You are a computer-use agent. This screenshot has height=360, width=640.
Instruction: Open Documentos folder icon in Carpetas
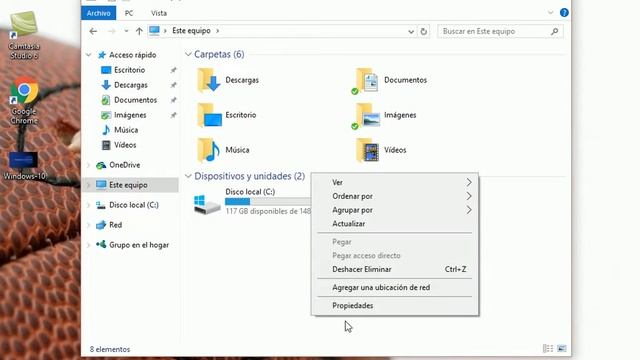pyautogui.click(x=366, y=81)
